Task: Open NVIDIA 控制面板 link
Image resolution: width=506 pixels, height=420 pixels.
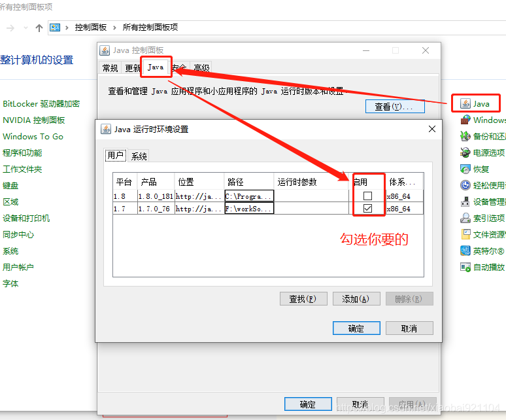Action: coord(34,120)
